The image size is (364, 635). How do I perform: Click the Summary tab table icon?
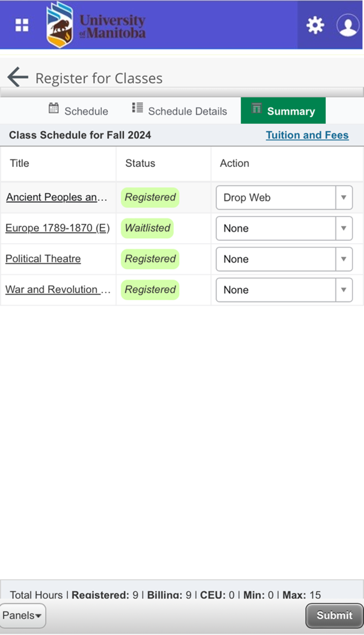pyautogui.click(x=257, y=109)
